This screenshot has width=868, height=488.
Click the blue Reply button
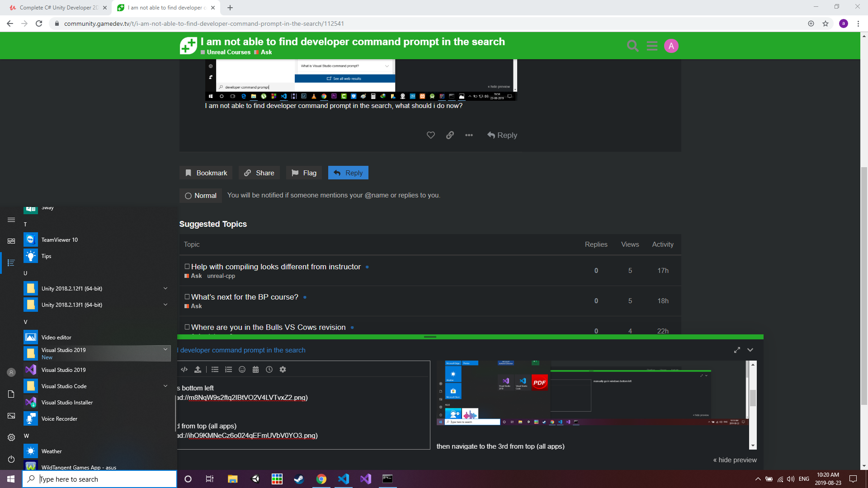click(x=348, y=173)
